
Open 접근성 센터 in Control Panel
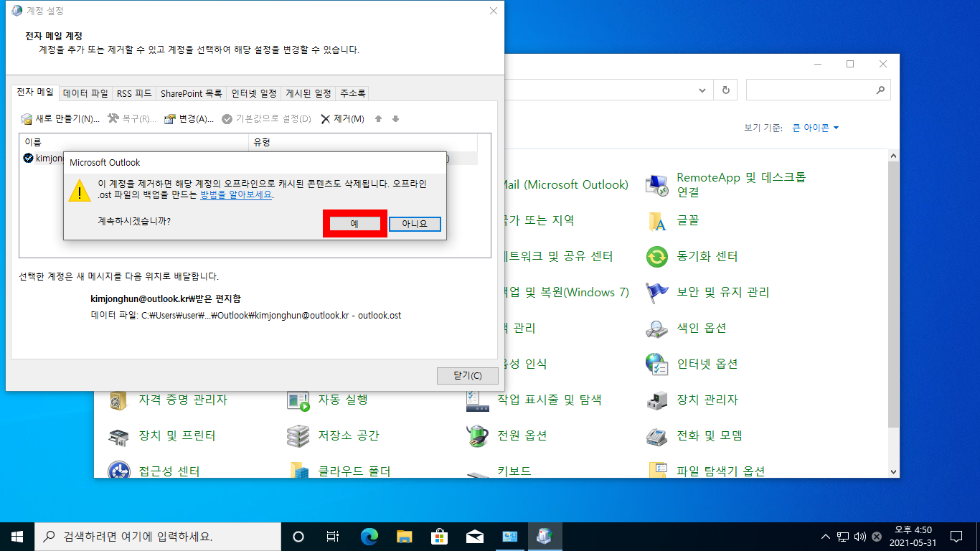[x=154, y=471]
